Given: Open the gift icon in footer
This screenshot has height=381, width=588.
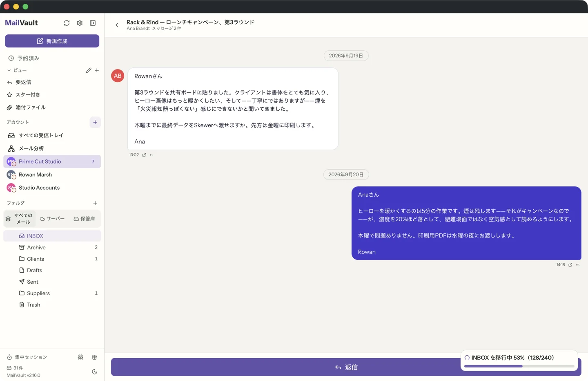Looking at the screenshot, I should tap(94, 357).
